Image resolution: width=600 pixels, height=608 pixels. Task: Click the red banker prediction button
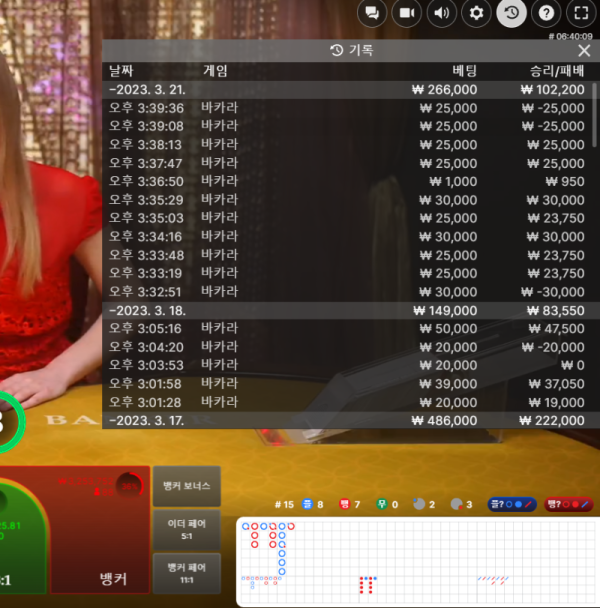click(x=569, y=504)
